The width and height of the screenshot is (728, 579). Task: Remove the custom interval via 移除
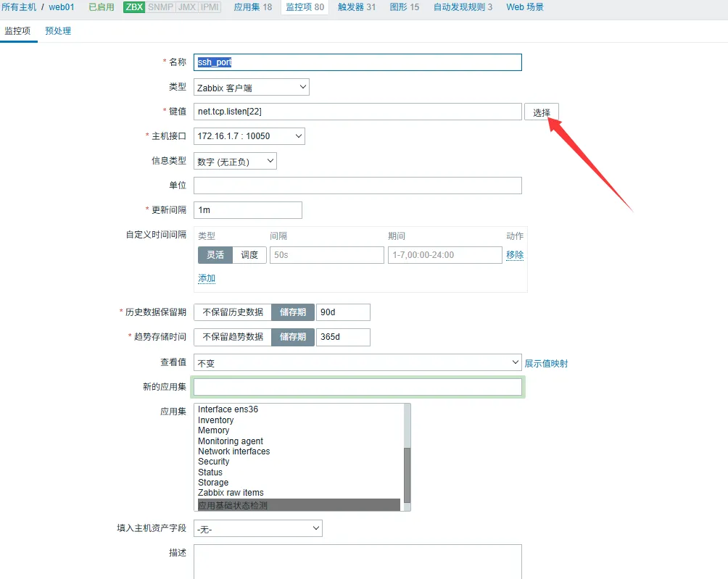[x=515, y=255]
